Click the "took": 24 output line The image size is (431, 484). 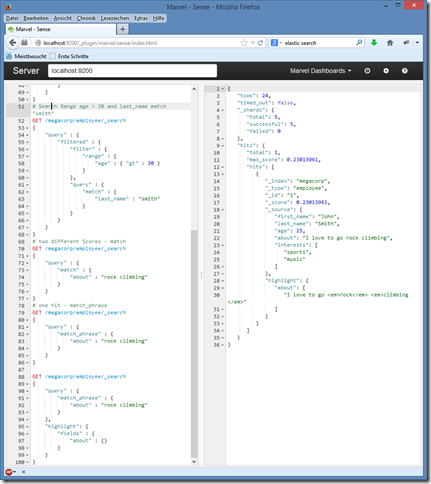click(x=254, y=96)
